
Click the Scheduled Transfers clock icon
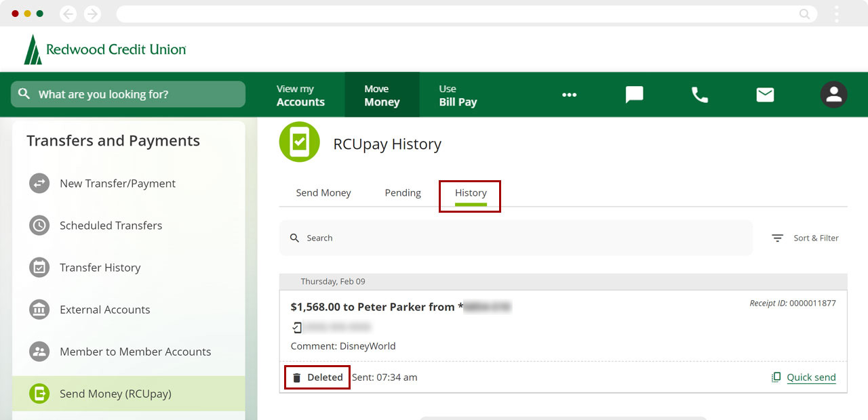pyautogui.click(x=39, y=226)
